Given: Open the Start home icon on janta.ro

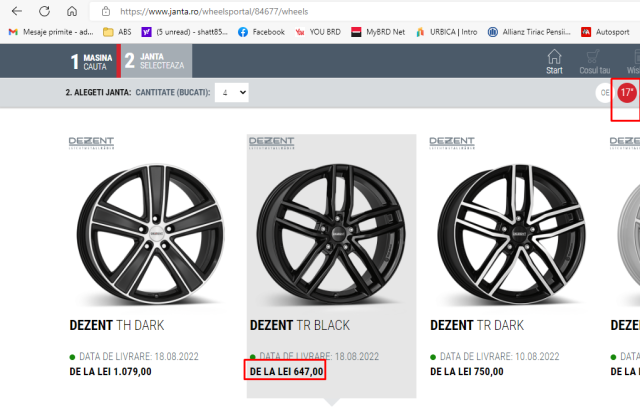Looking at the screenshot, I should 554,61.
